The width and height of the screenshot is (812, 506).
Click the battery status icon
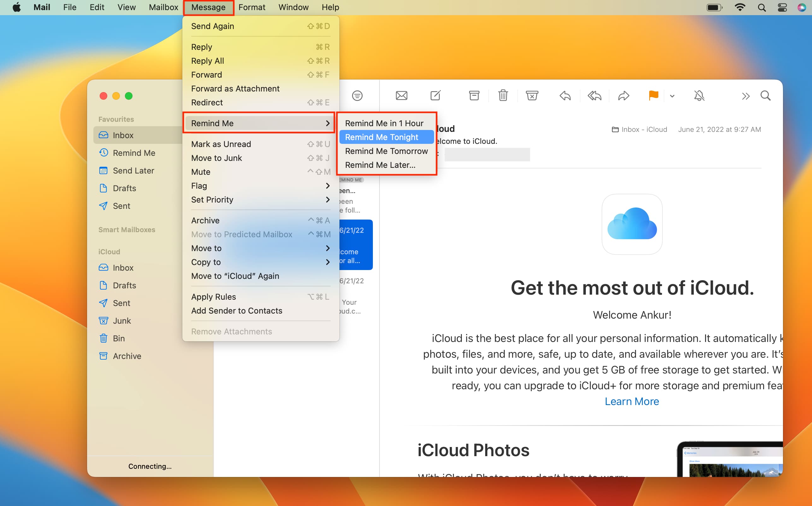click(714, 7)
